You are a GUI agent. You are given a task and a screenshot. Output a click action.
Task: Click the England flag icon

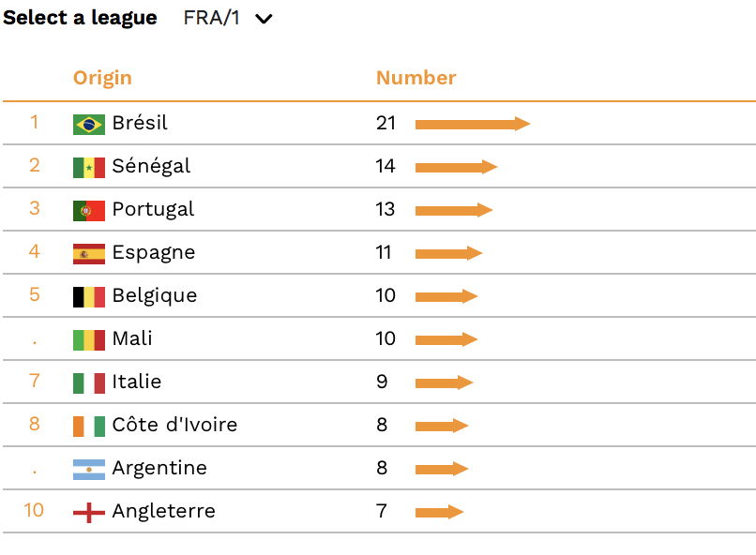pos(89,513)
